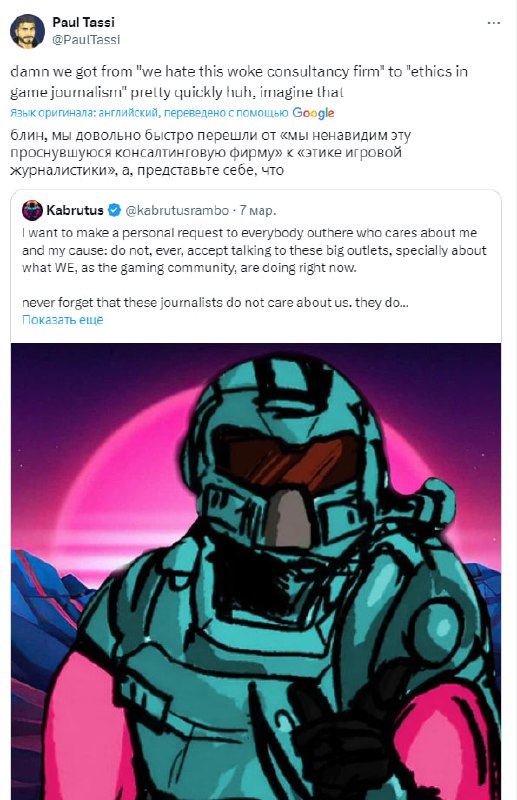The image size is (517, 800).
Task: Open the @PaulTassi handle link
Action: click(86, 40)
